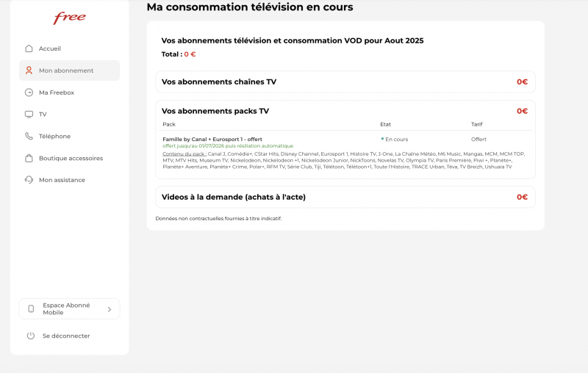Click the Free logo
Image resolution: width=588 pixels, height=373 pixels.
point(69,18)
